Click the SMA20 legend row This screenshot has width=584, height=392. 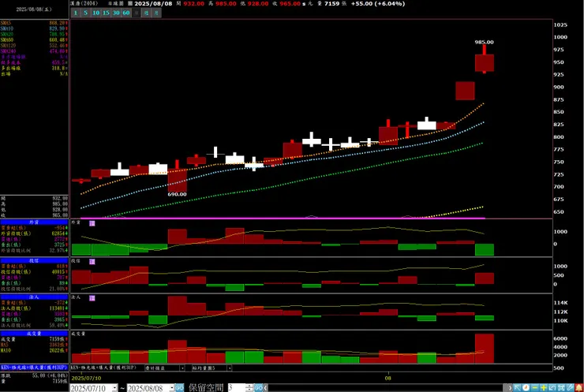click(34, 34)
